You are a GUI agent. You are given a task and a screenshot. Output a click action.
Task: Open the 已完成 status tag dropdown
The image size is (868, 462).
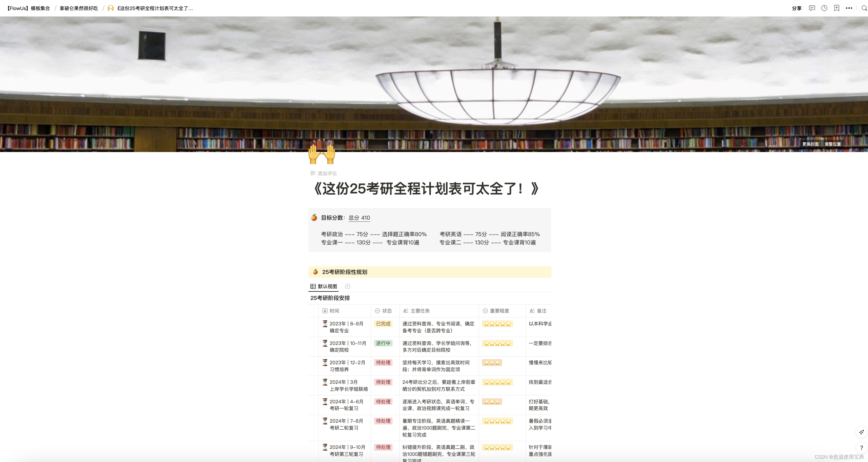tap(383, 324)
